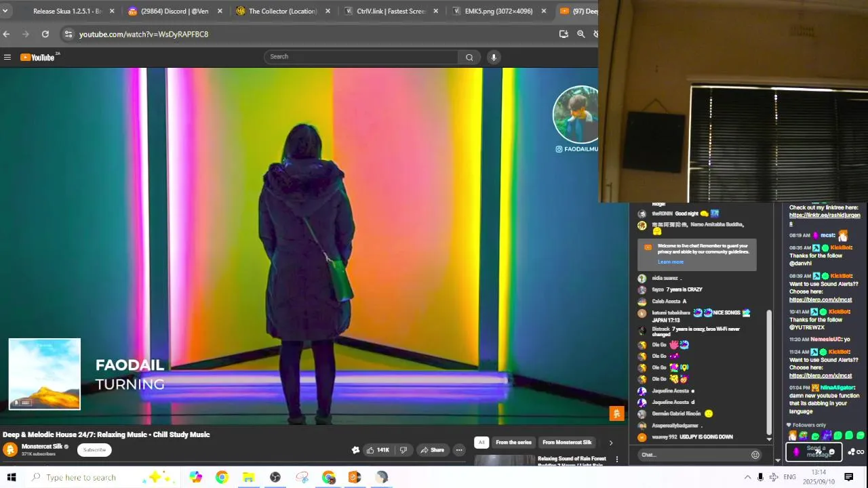This screenshot has width=868, height=488.
Task: Click orange Monstercat watermark on the video
Action: pos(616,413)
